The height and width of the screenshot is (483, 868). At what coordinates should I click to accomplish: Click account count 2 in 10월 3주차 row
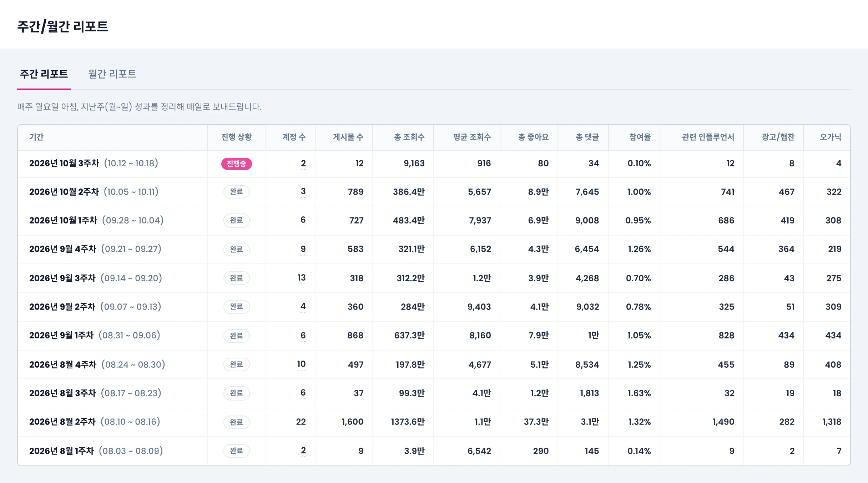coord(303,163)
